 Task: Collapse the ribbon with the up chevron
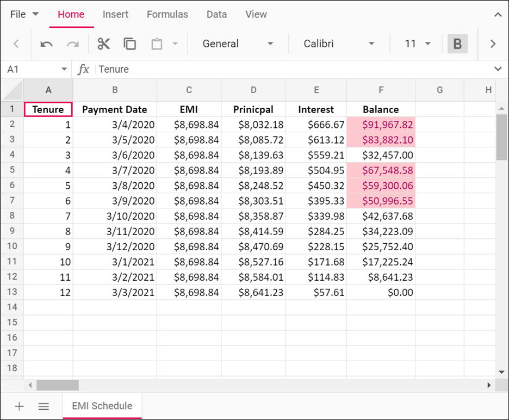[x=498, y=15]
